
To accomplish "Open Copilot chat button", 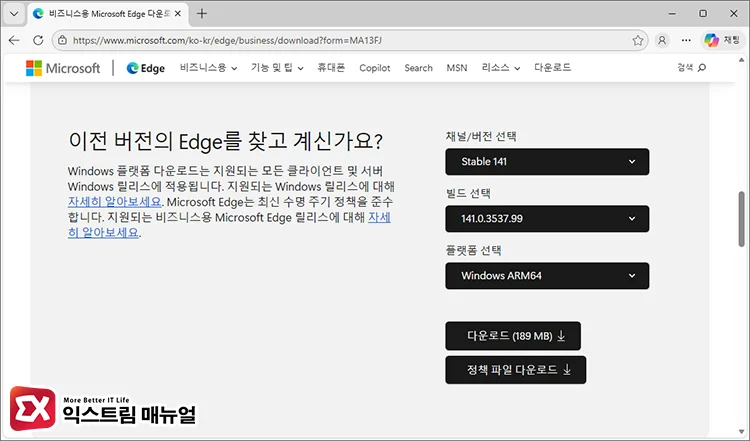I will (x=722, y=40).
